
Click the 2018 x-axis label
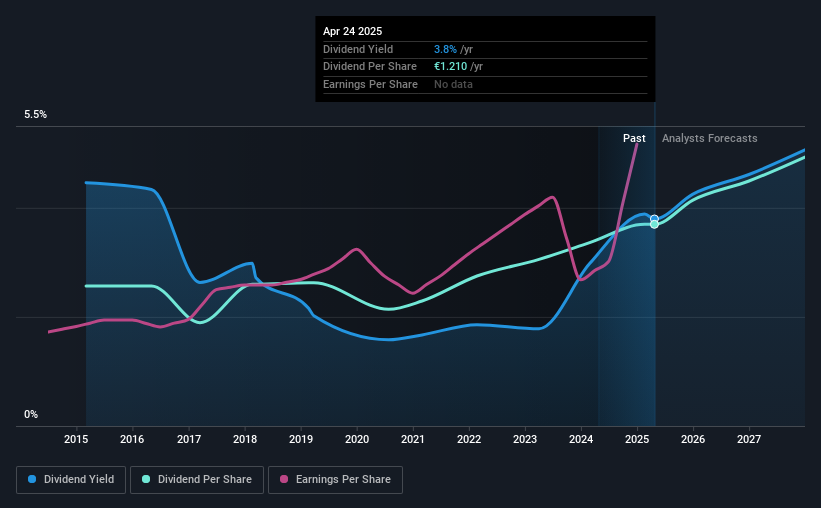(245, 439)
